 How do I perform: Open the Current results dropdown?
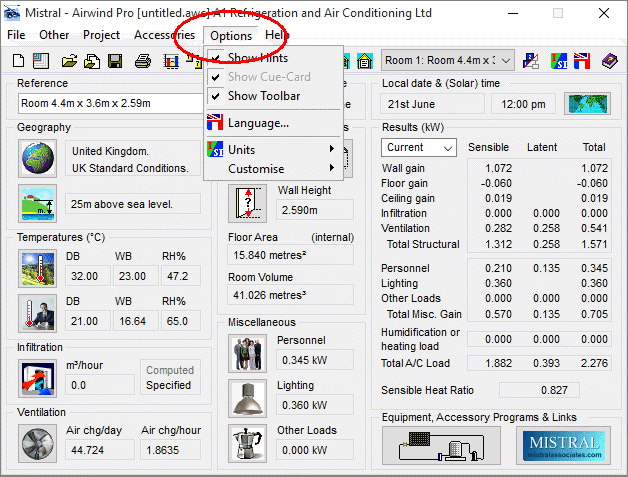(x=418, y=148)
